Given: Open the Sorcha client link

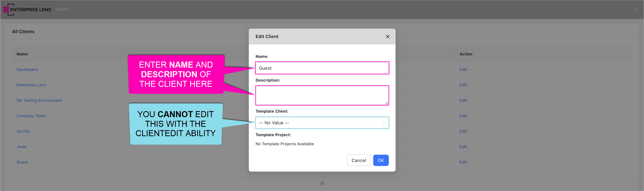Looking at the screenshot, I should (x=23, y=131).
